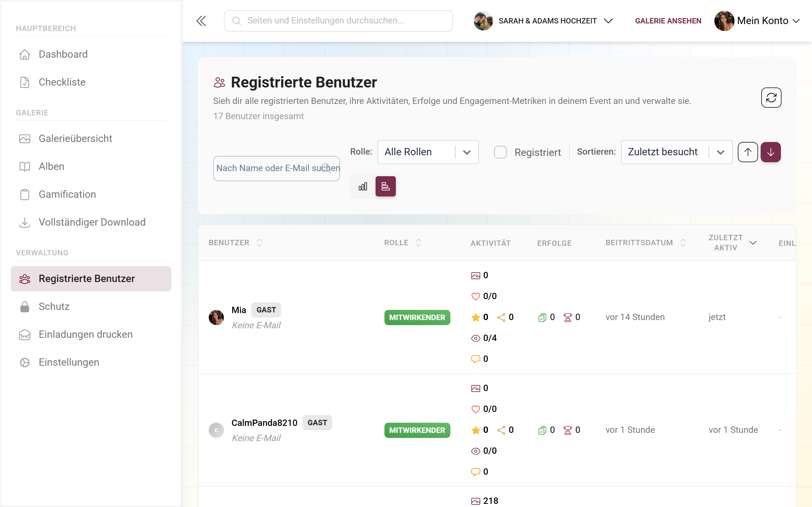The width and height of the screenshot is (812, 507).
Task: Select the list layout view icon
Action: [x=385, y=186]
